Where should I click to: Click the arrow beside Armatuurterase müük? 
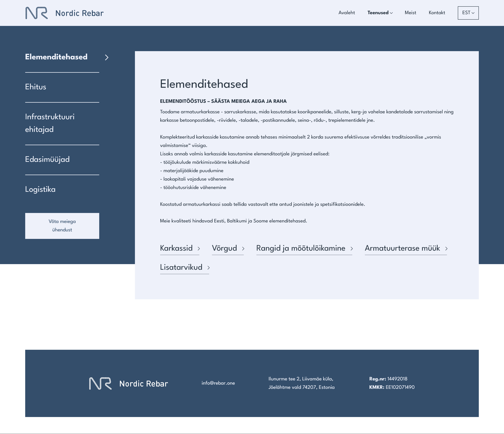pyautogui.click(x=446, y=249)
